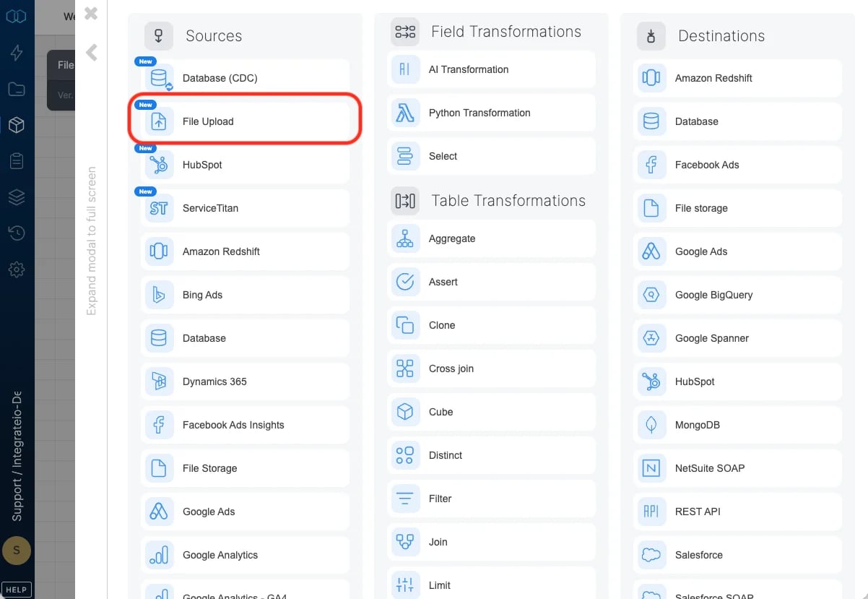Add Python Transformation lambda icon
The width and height of the screenshot is (868, 599).
coord(405,113)
